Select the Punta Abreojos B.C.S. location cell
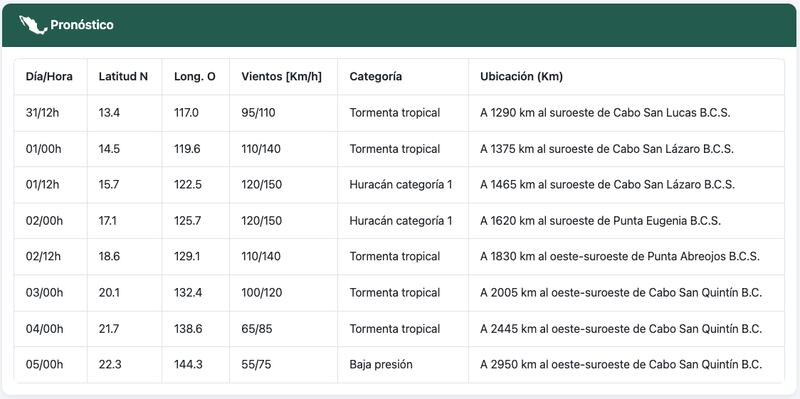Viewport: 800px width, 399px height. click(626, 257)
